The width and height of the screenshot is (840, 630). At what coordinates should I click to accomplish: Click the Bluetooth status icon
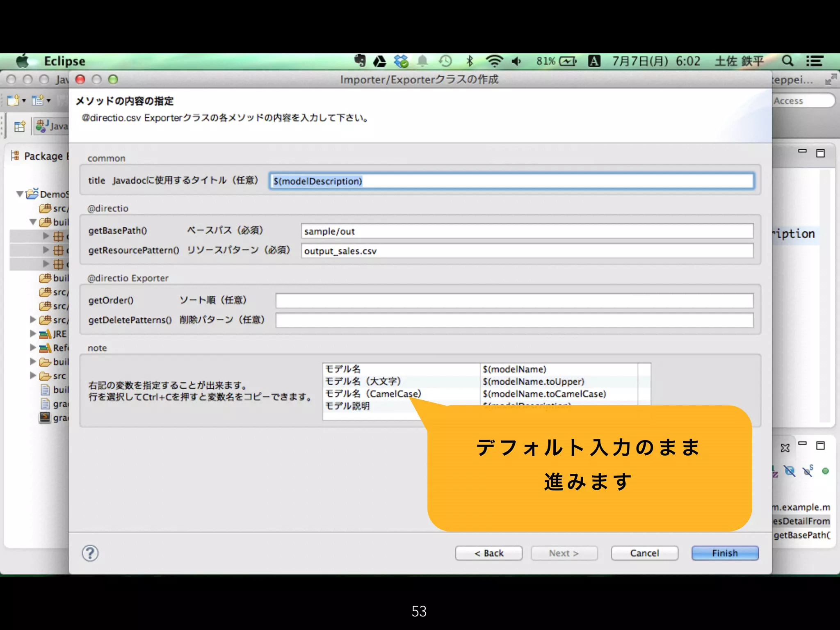(x=470, y=61)
